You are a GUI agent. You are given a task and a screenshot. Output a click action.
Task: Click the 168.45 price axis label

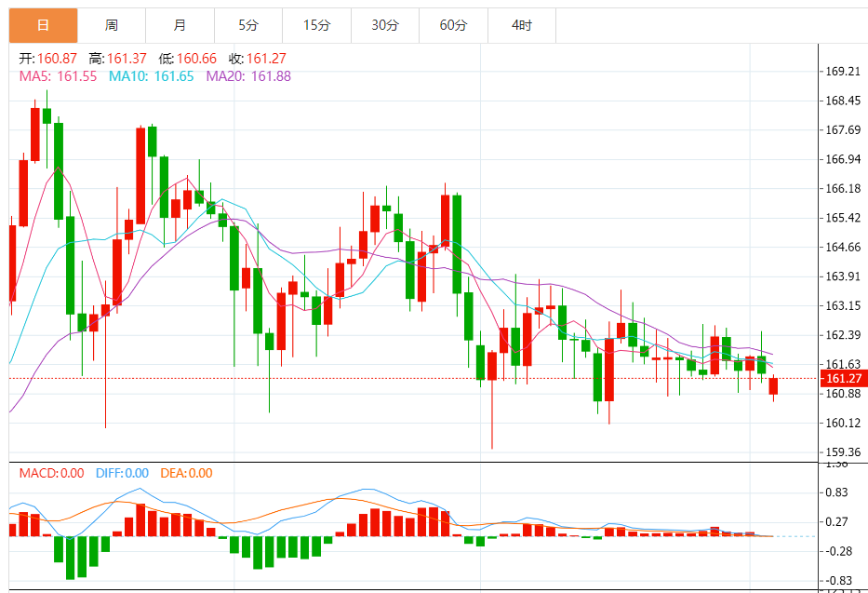pos(843,101)
